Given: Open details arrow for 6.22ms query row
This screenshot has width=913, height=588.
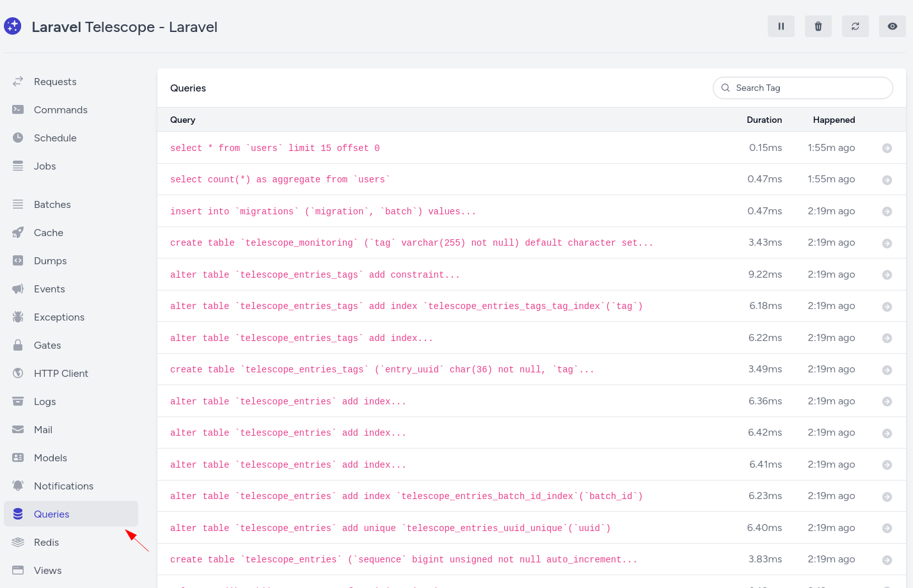Looking at the screenshot, I should point(887,338).
